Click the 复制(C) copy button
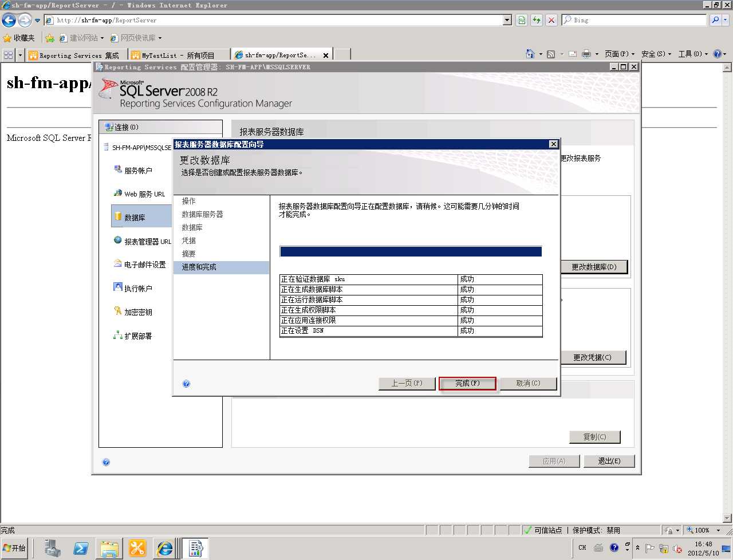 (x=594, y=437)
